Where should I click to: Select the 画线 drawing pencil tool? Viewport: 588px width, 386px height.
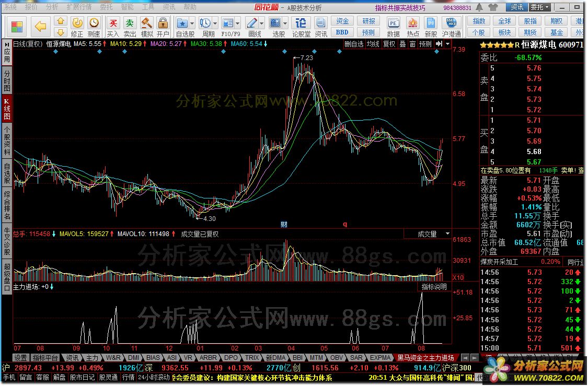251,24
